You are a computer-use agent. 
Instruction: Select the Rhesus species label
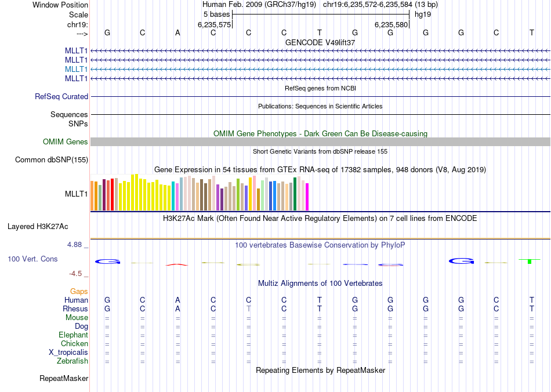click(75, 308)
